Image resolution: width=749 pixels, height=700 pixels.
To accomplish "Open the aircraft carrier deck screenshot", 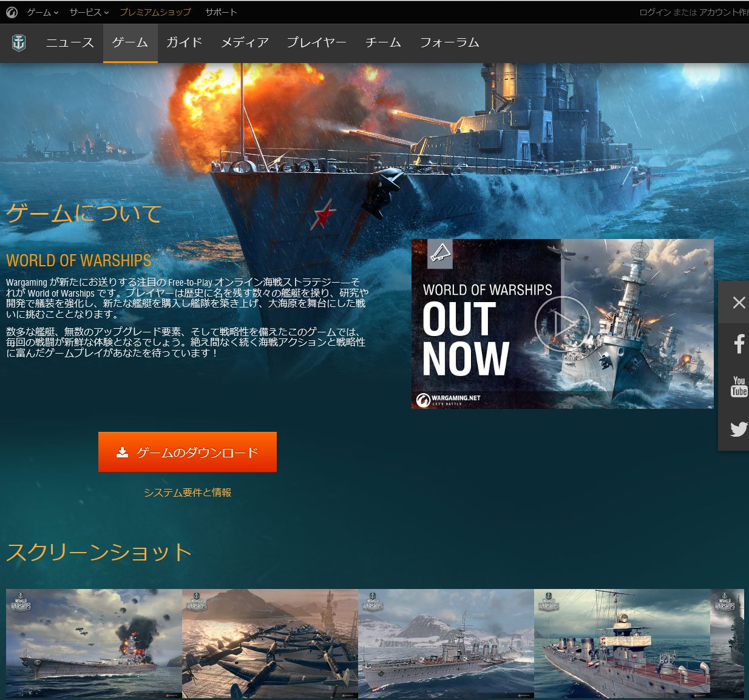I will 270,643.
